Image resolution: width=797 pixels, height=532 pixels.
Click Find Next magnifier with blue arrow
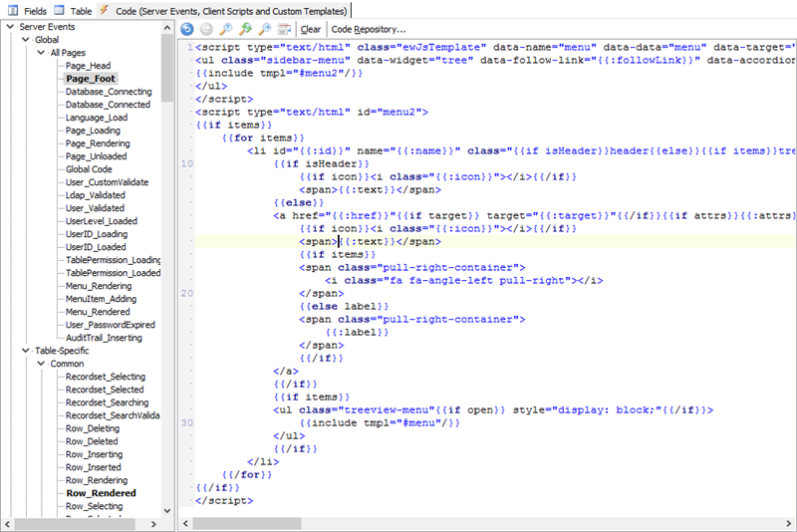tap(265, 29)
